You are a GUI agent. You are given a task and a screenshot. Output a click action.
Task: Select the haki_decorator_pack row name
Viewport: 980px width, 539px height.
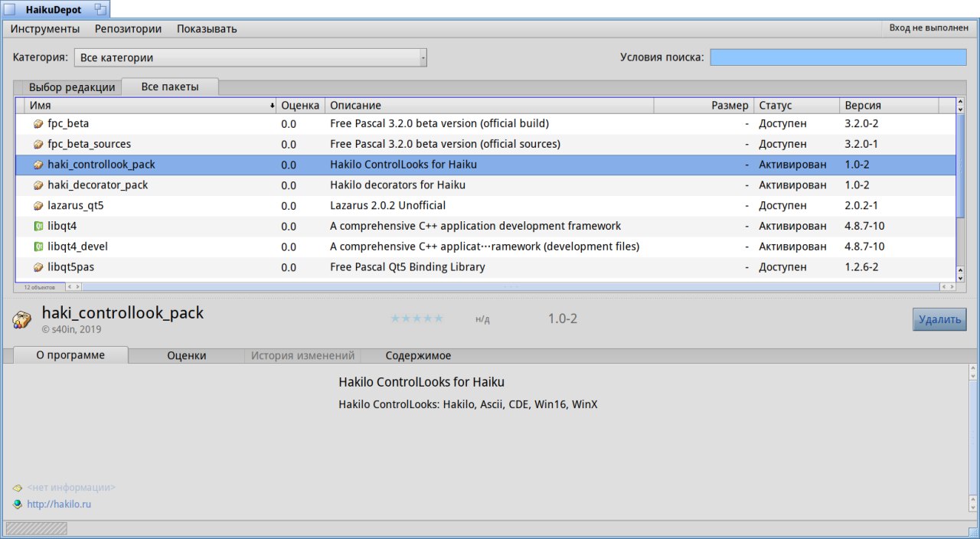pyautogui.click(x=98, y=185)
